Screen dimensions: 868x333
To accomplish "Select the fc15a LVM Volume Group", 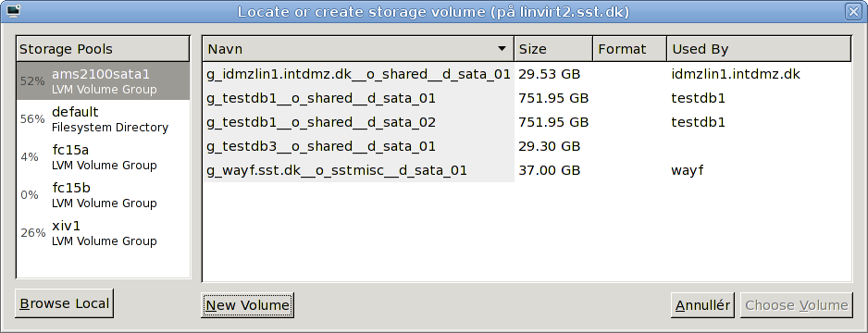I will 103,157.
